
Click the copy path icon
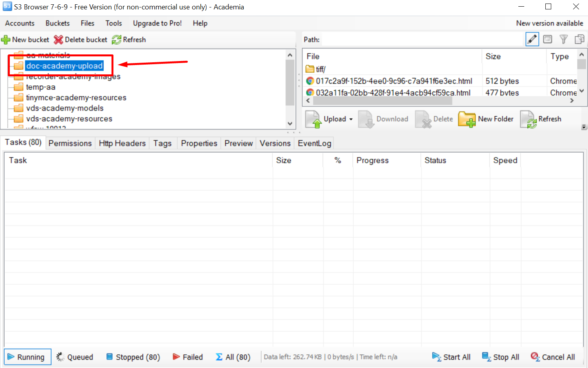(x=579, y=39)
